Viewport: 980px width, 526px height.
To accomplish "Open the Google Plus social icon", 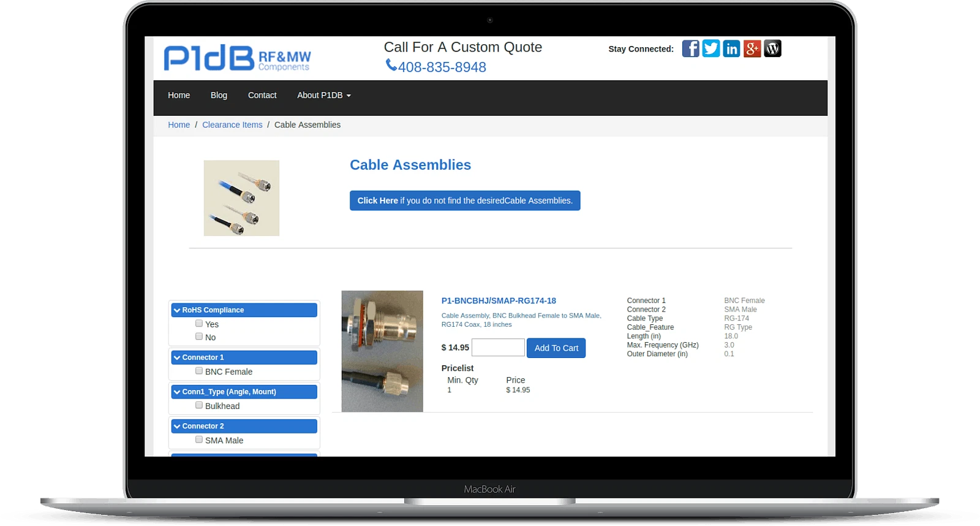I will coord(752,49).
